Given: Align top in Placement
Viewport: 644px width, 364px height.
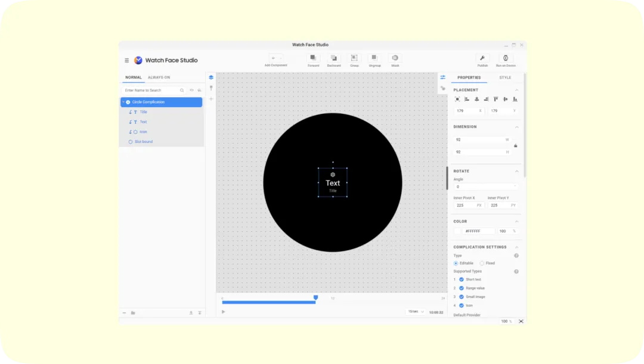Looking at the screenshot, I should pyautogui.click(x=496, y=99).
